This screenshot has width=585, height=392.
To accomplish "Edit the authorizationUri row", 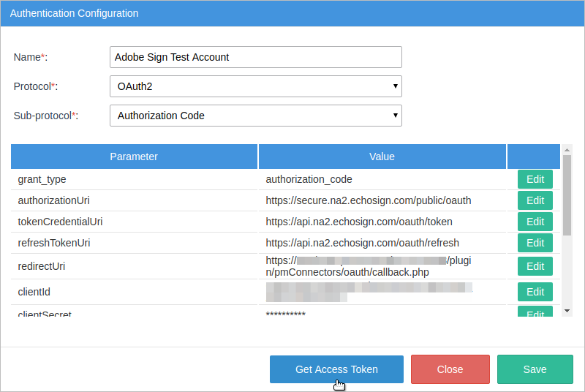I will 535,200.
